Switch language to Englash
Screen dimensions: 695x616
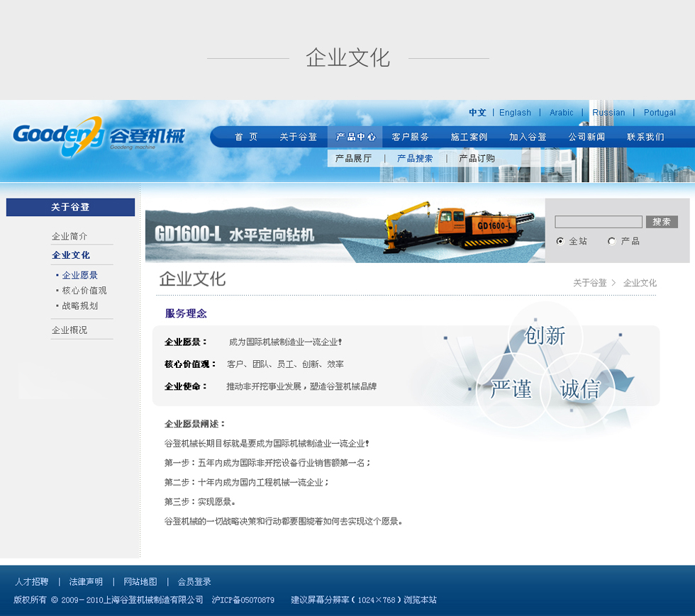click(x=515, y=113)
